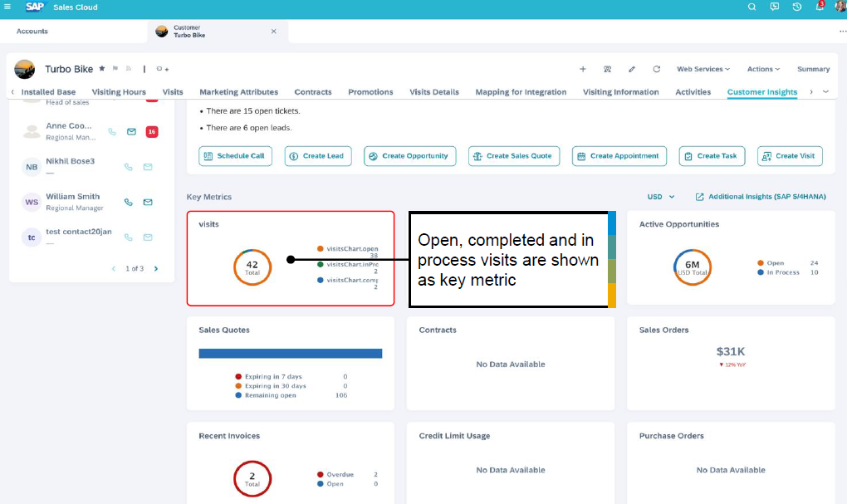Switch to the Visits tab
The height and width of the screenshot is (504, 847).
pyautogui.click(x=173, y=92)
